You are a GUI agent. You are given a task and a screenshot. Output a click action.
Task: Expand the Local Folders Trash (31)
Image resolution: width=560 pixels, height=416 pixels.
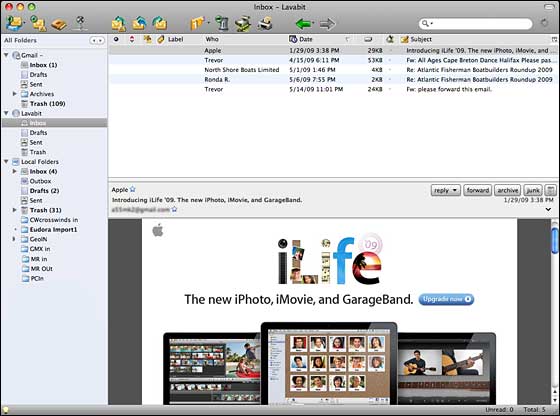[x=15, y=210]
